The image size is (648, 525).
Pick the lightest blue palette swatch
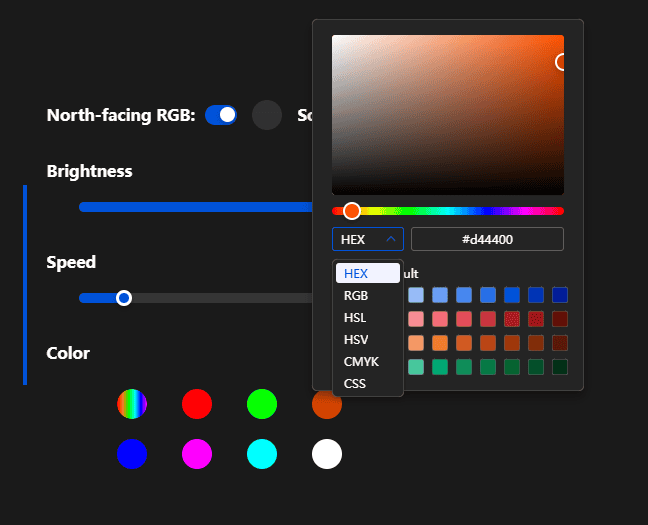(416, 295)
